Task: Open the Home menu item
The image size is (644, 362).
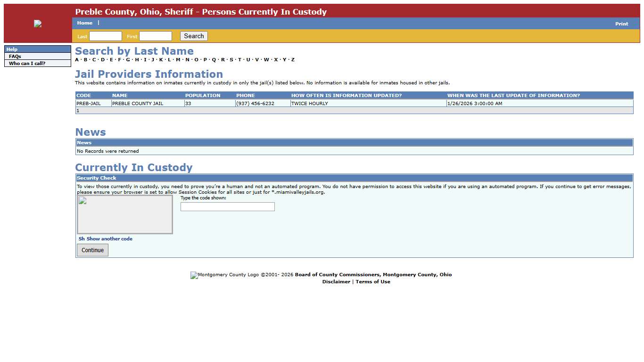Action: 85,23
